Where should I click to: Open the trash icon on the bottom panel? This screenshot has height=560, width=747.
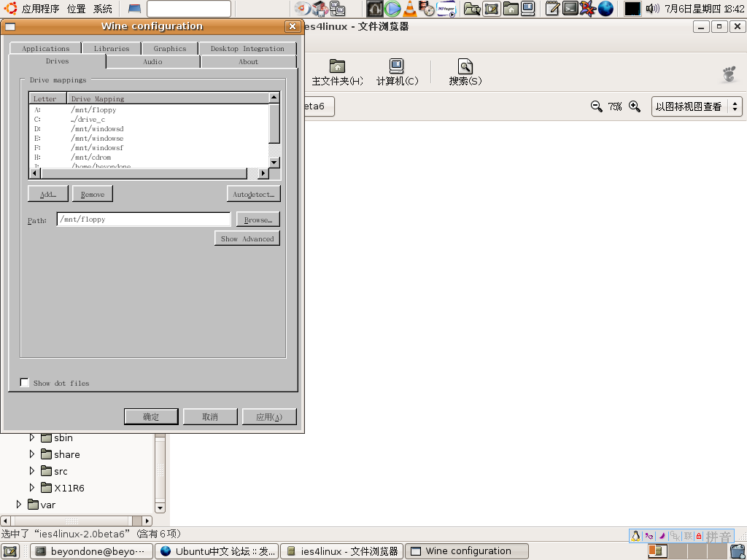(738, 551)
